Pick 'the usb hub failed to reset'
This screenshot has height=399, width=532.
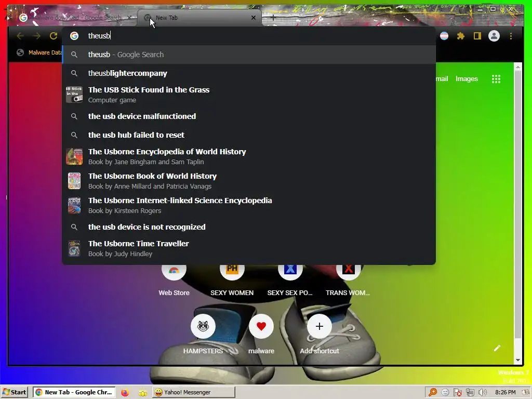point(249,135)
